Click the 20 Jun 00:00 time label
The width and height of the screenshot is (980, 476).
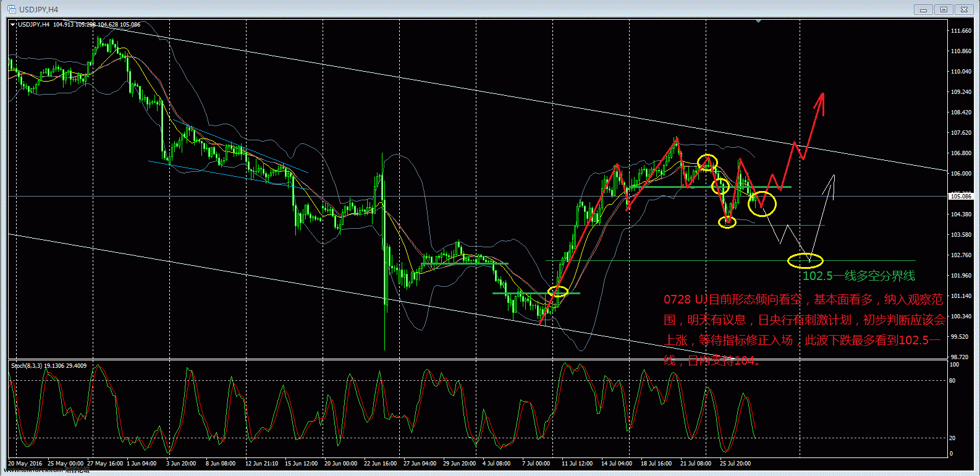(341, 463)
